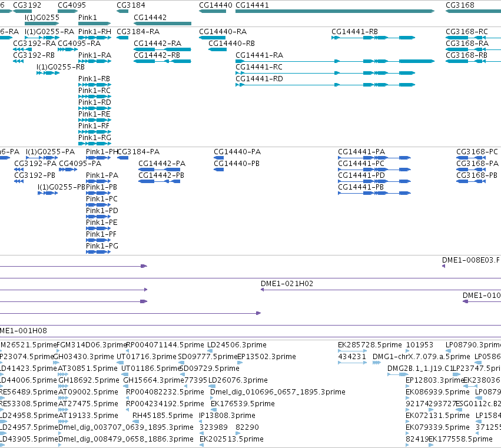This screenshot has height=448, width=501.
Task: Select Dmel_dig_008479_0658_1886.3prime EST label
Action: point(126,439)
